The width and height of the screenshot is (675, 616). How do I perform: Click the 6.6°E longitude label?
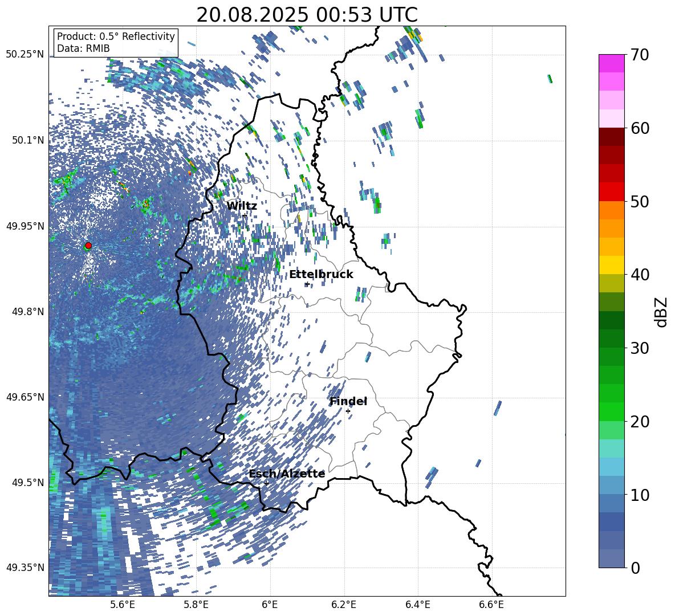click(491, 605)
